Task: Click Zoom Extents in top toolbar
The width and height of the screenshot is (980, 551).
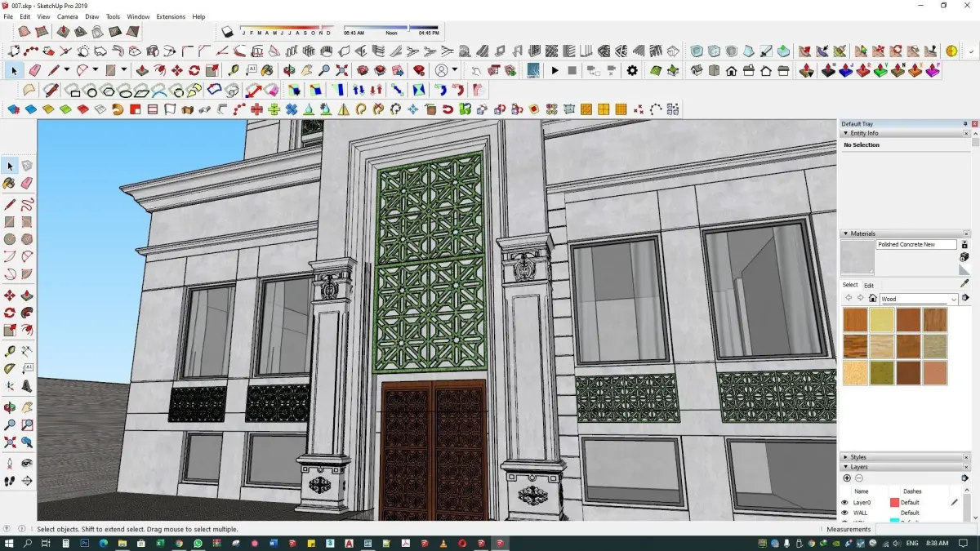Action: pos(342,70)
